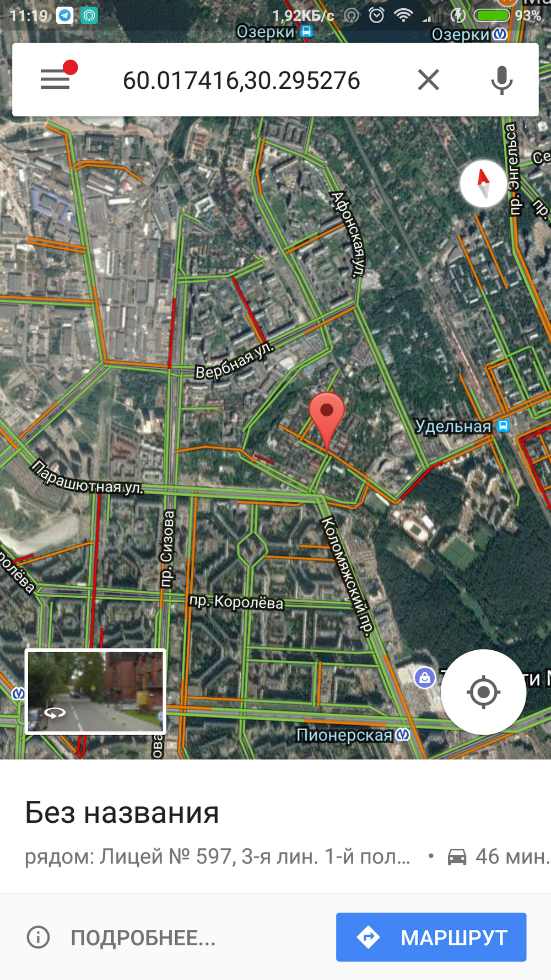Tap the МАРШРУТ route button
The height and width of the screenshot is (980, 551).
point(431,937)
